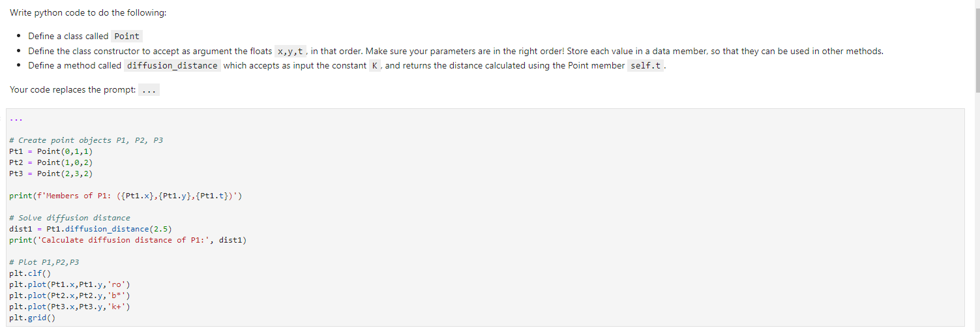Click the dist1 = Pt1.diffusion_distance(2.5) line
Image resolution: width=980 pixels, height=332 pixels.
coord(91,229)
